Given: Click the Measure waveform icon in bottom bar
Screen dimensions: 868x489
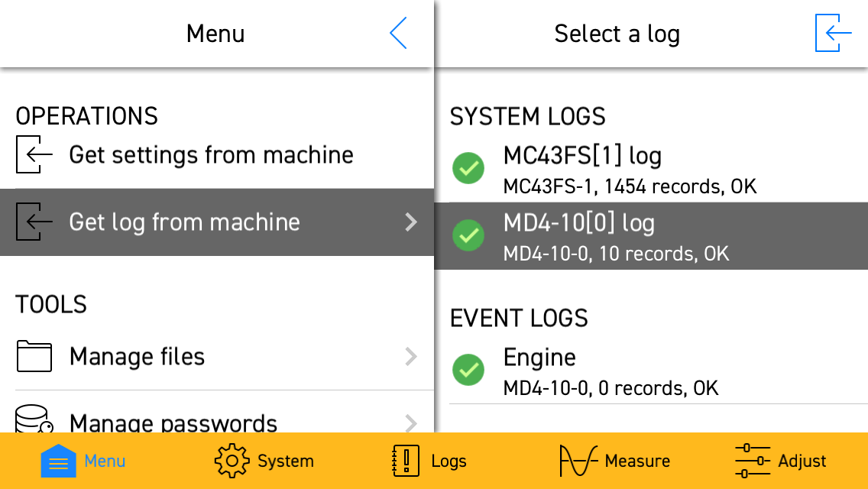Looking at the screenshot, I should pyautogui.click(x=578, y=461).
